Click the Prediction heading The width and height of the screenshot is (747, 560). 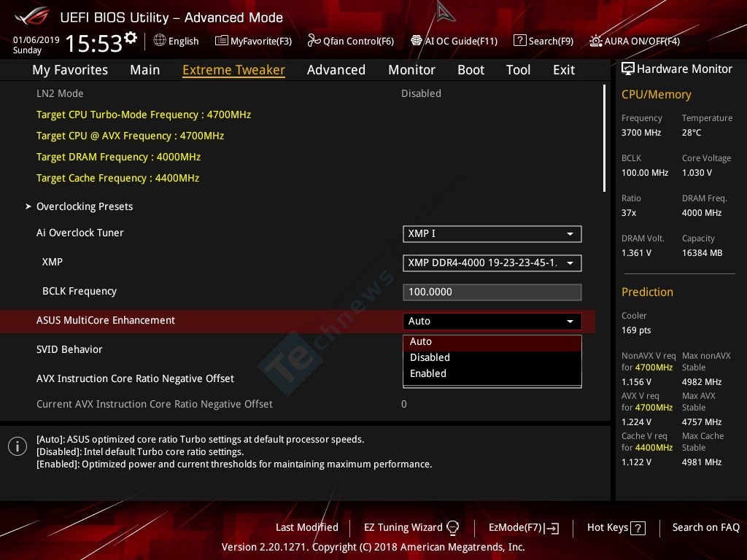click(647, 292)
